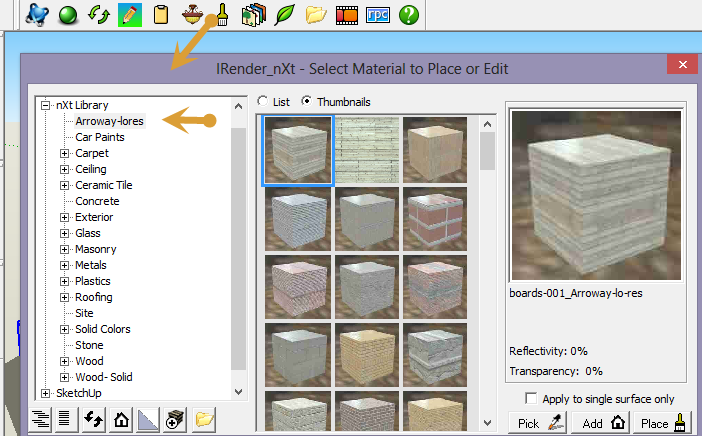Image resolution: width=702 pixels, height=436 pixels.
Task: Click the boards-001_Arroway-lo-res material name
Action: pyautogui.click(x=576, y=293)
